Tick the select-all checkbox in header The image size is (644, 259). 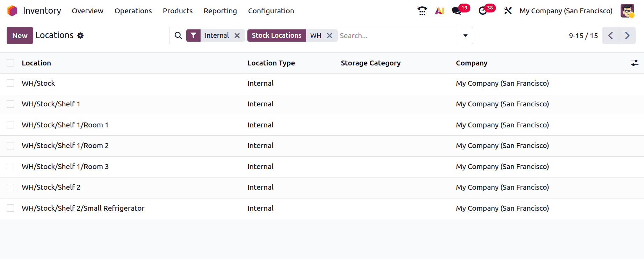point(10,63)
